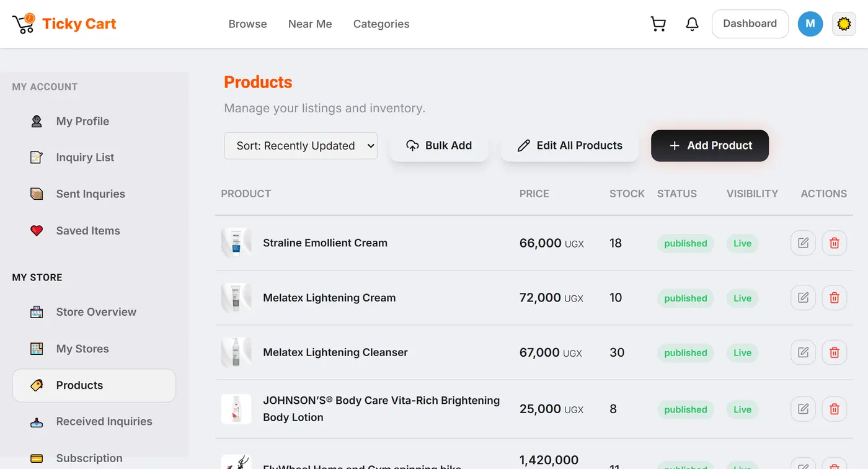
Task: Edit Melatex Lightening Cleanser product
Action: (x=803, y=352)
